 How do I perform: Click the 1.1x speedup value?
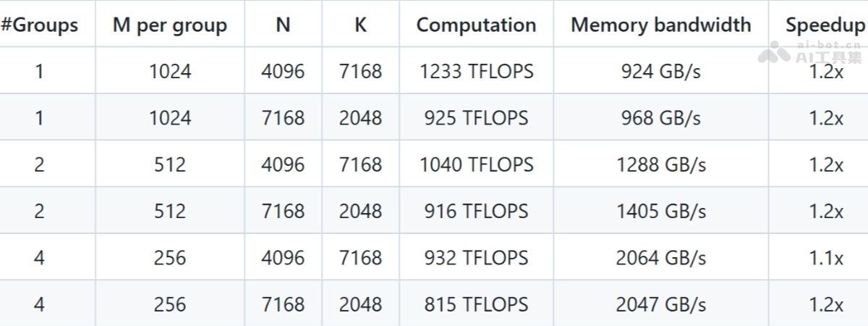tap(825, 258)
